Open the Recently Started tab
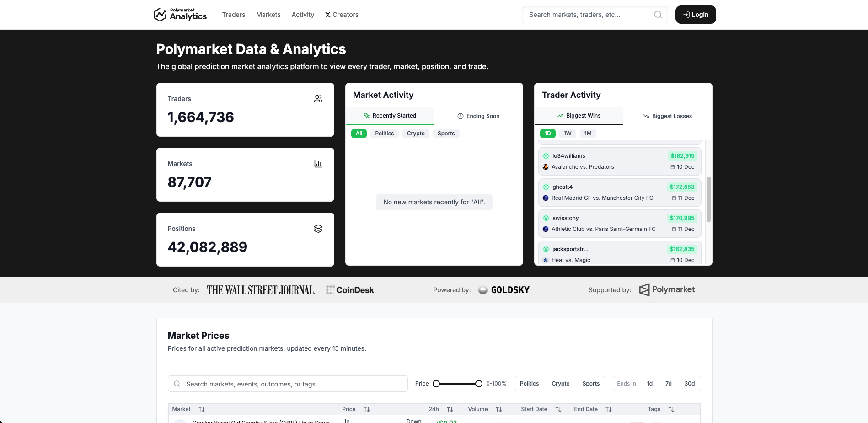The image size is (868, 423). (390, 116)
